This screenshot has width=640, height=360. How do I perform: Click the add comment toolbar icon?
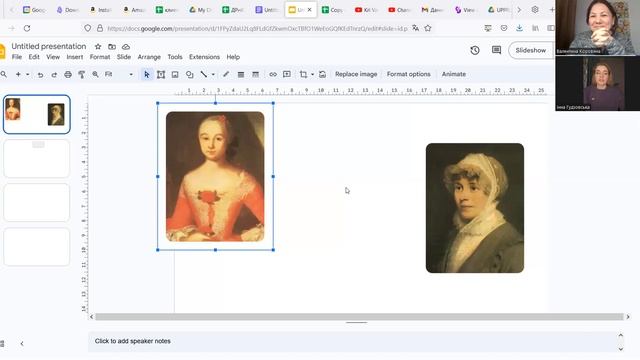(x=287, y=74)
